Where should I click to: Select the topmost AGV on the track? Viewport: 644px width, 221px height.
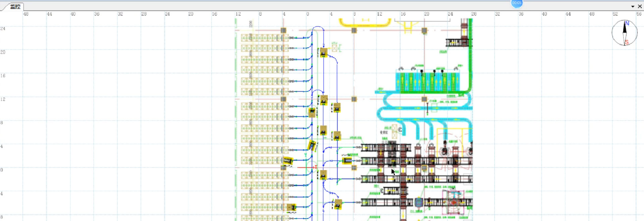[x=323, y=53]
